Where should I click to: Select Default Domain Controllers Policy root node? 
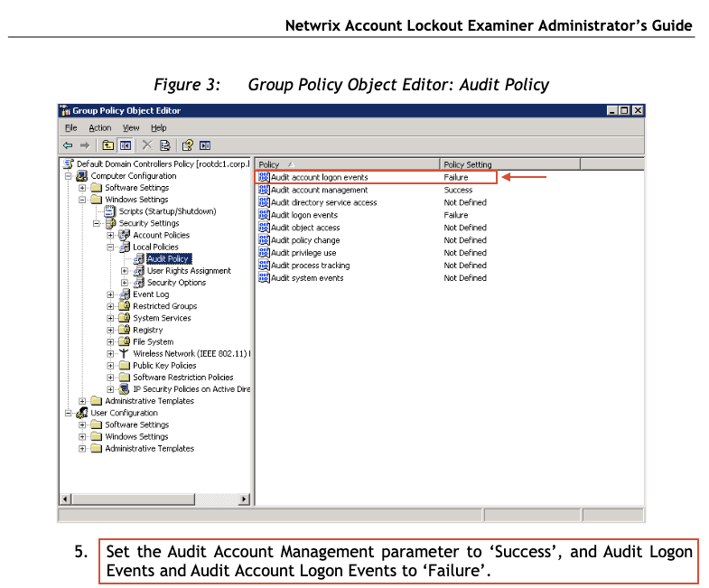pyautogui.click(x=163, y=164)
